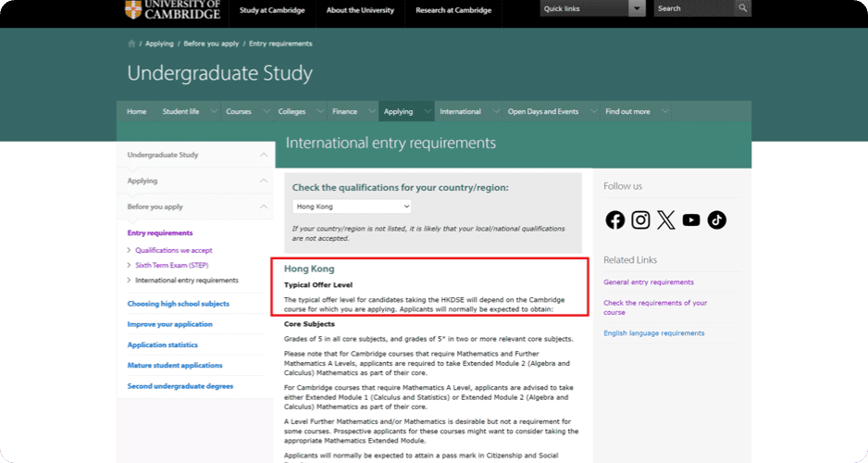Open the YouTube icon under Follow us
868x463 pixels.
691,219
